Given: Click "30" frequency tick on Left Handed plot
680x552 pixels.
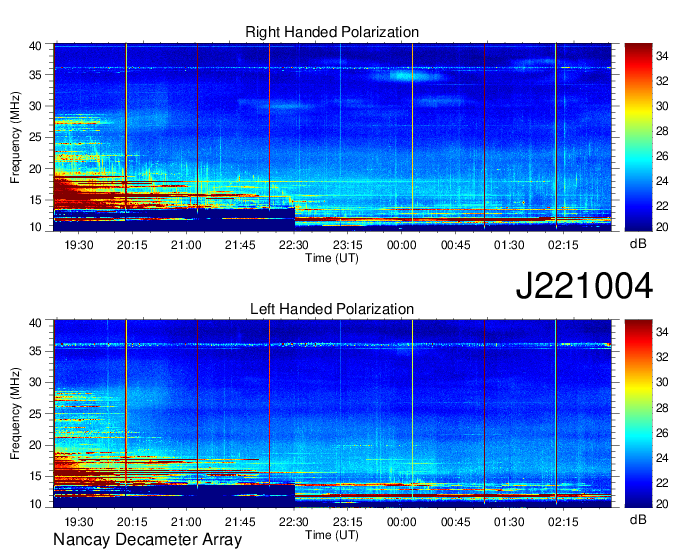Looking at the screenshot, I should tap(35, 382).
